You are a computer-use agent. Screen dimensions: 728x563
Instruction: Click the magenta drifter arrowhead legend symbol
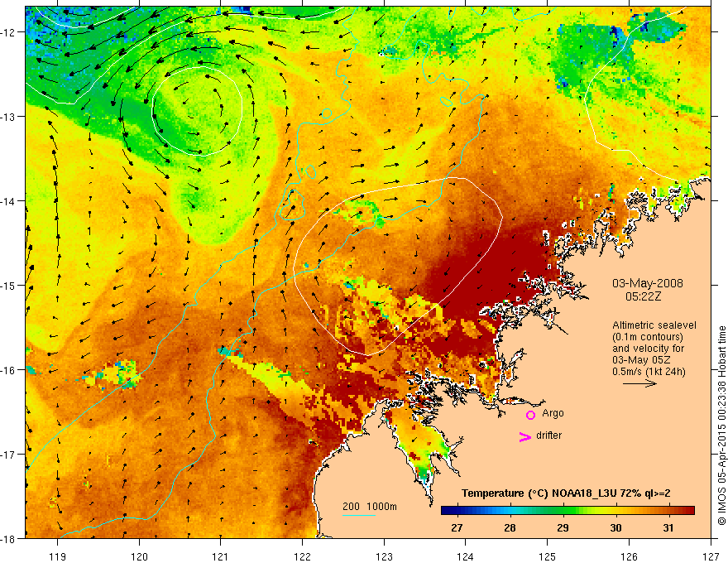click(525, 437)
